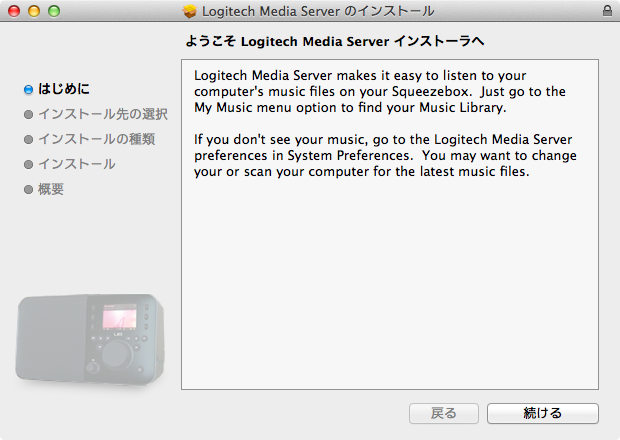Viewport: 620px width, 440px height.
Task: Click the gray bullet beside 概要
Action: 29,189
